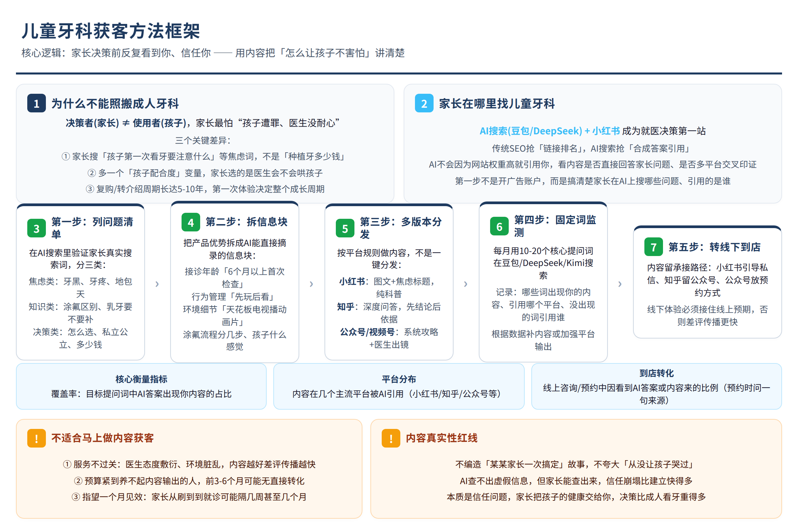Click the light blue number 2 badge

point(424,103)
